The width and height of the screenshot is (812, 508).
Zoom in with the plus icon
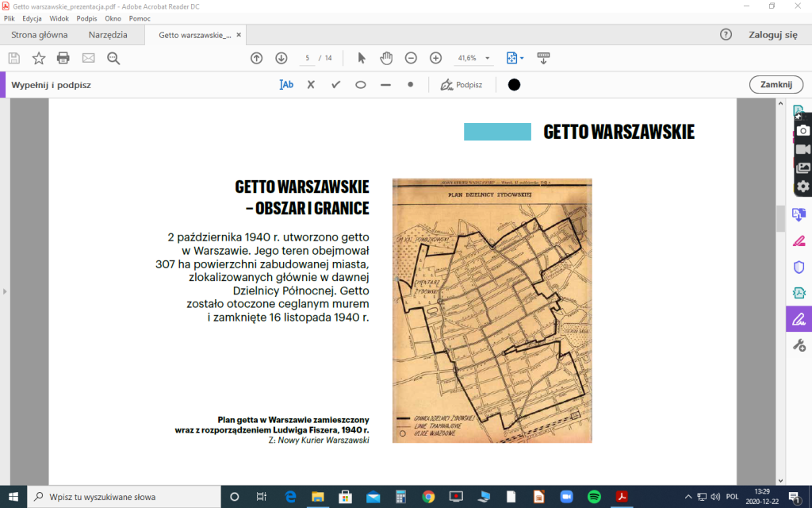[x=435, y=58]
